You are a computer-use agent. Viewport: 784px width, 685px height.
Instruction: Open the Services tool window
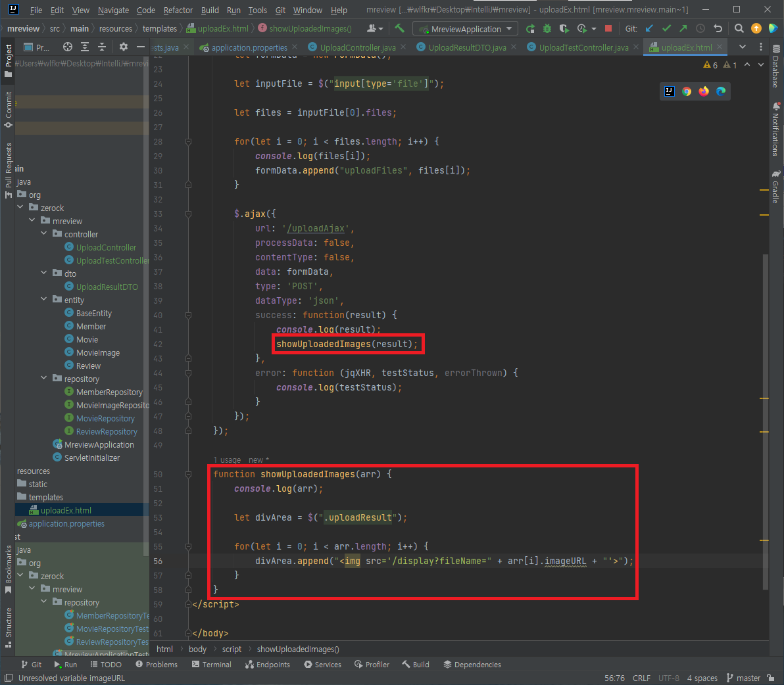(322, 664)
